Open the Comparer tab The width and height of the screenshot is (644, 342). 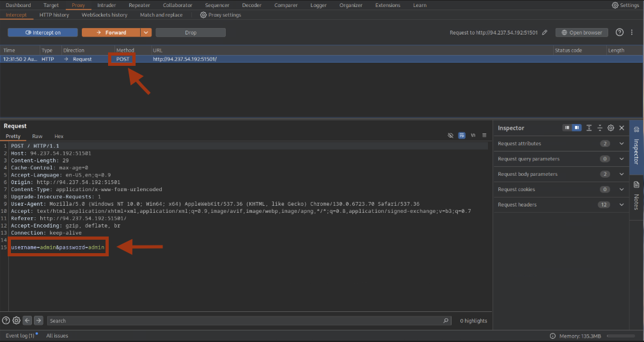tap(286, 5)
